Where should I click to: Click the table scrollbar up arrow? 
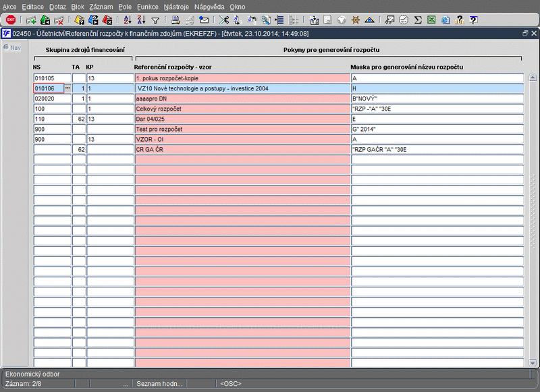pyautogui.click(x=533, y=78)
